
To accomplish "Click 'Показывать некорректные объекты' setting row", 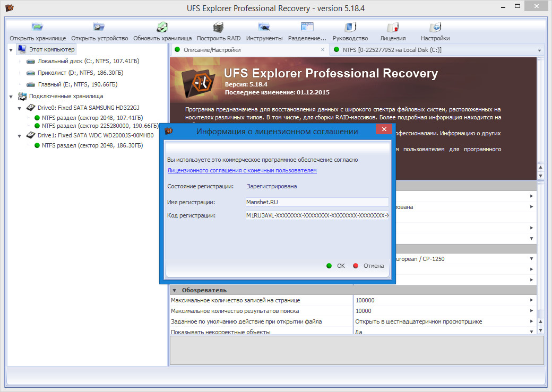I will [x=353, y=332].
